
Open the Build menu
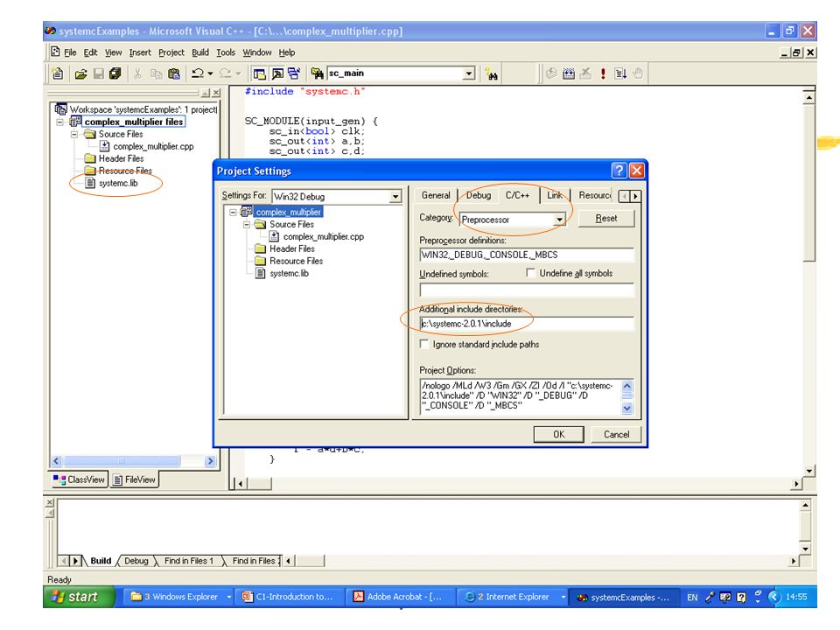pos(200,52)
